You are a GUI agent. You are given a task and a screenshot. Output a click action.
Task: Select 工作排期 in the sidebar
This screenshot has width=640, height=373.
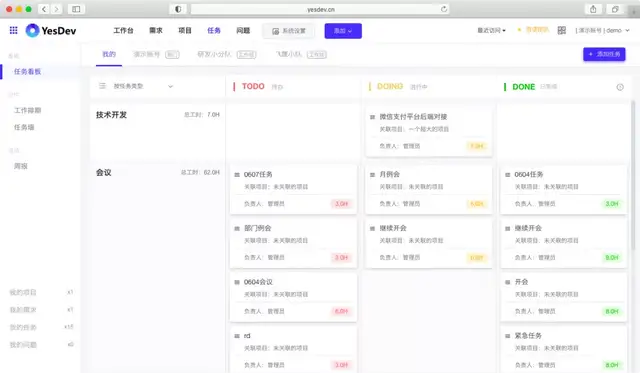coord(27,110)
